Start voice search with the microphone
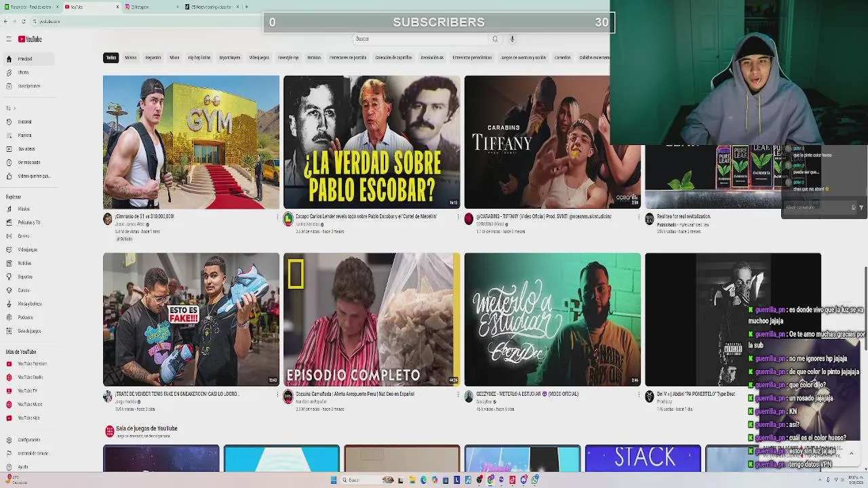The width and height of the screenshot is (868, 488). (512, 39)
